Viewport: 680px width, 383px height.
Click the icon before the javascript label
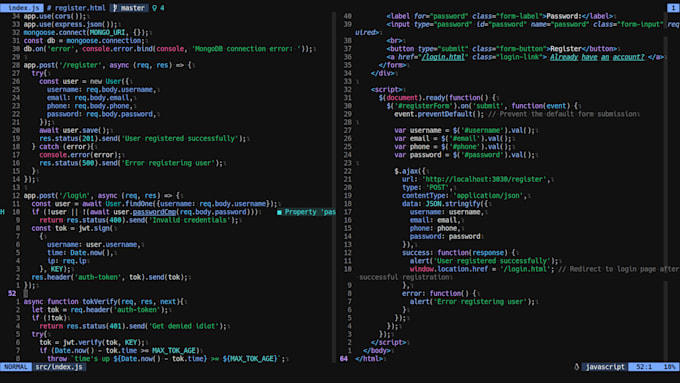(x=577, y=367)
